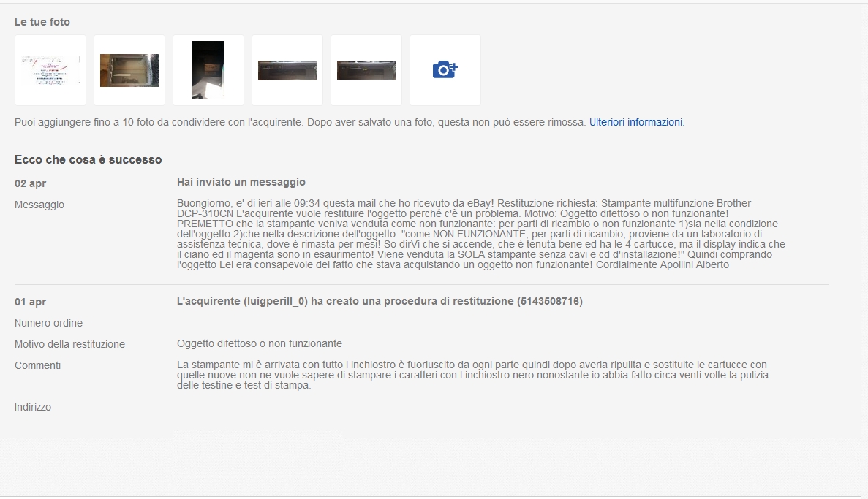Click the 'Indirizzo' label
Viewport: 868px width, 499px height.
(33, 407)
